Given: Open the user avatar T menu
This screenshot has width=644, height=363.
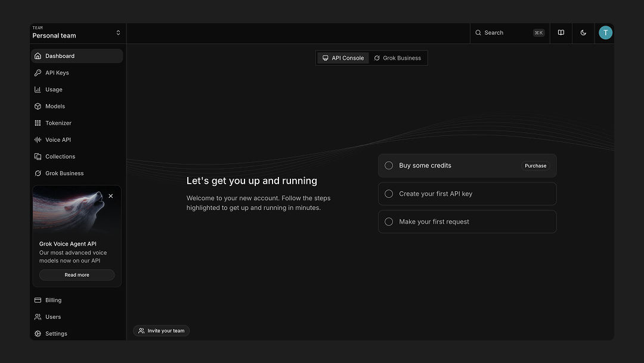Looking at the screenshot, I should click(x=605, y=33).
